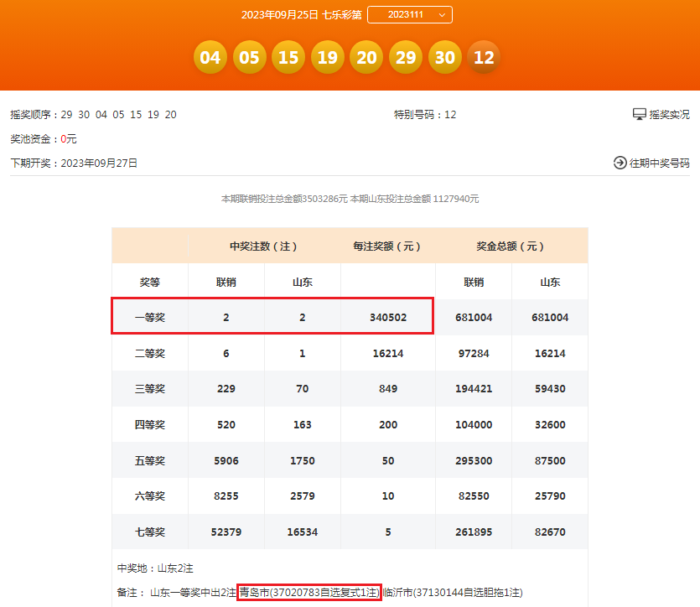Select the yellow ball numbered 04

[210, 57]
